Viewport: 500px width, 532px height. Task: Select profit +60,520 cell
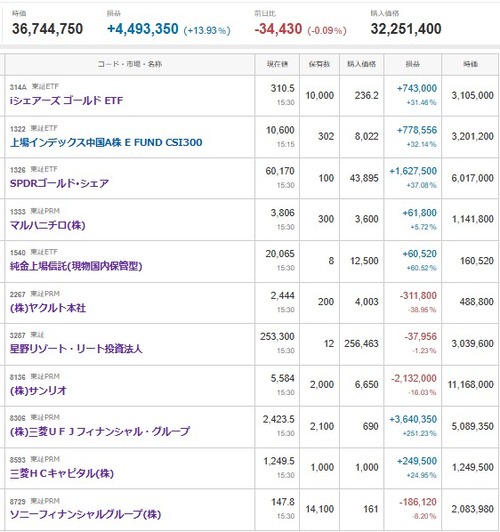coord(420,254)
